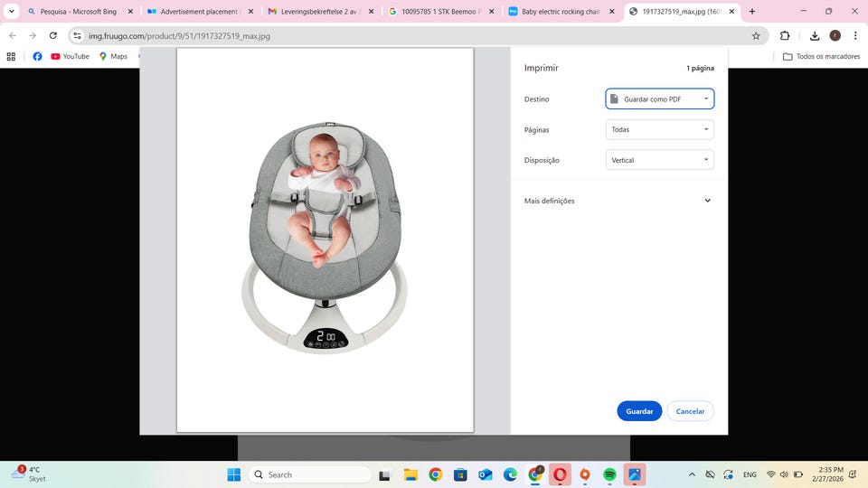Switch to 10095785 1 STK Beemoo tab
The height and width of the screenshot is (488, 868).
(440, 11)
